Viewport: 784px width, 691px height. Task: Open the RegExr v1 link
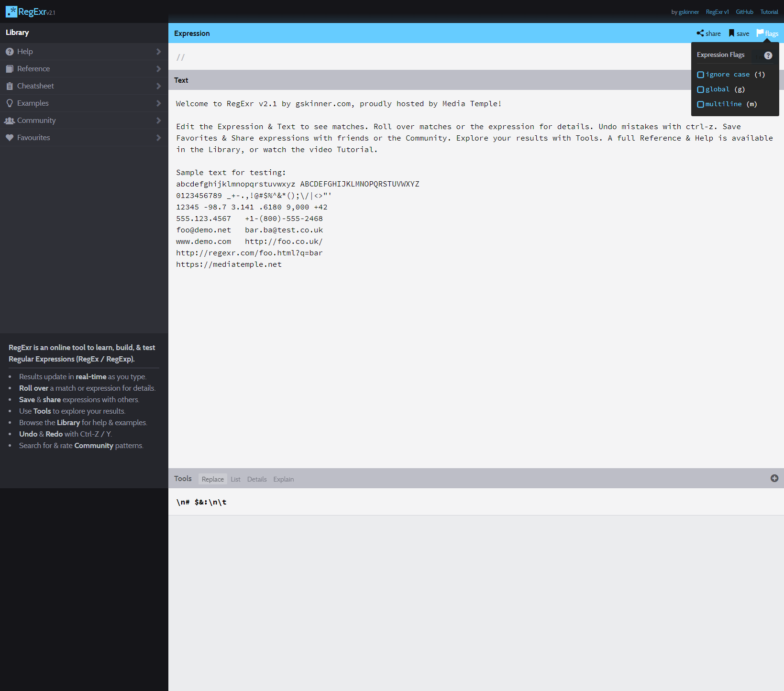click(x=717, y=12)
